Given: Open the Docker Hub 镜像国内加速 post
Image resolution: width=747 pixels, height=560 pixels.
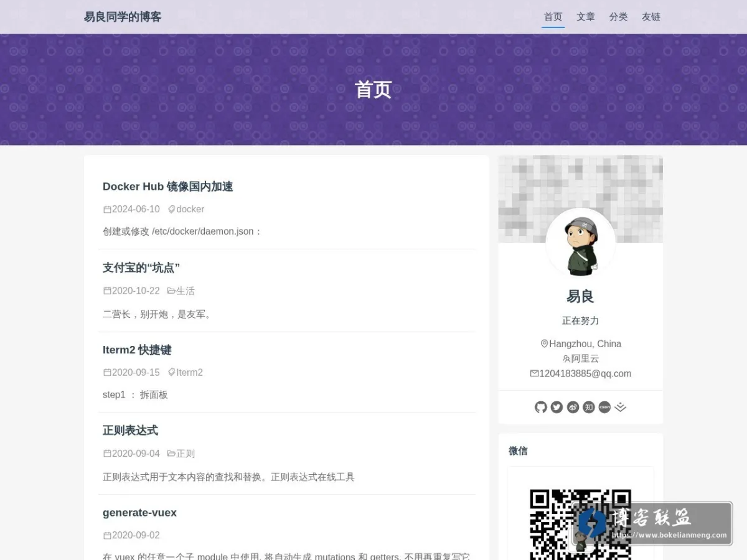Looking at the screenshot, I should [x=167, y=186].
